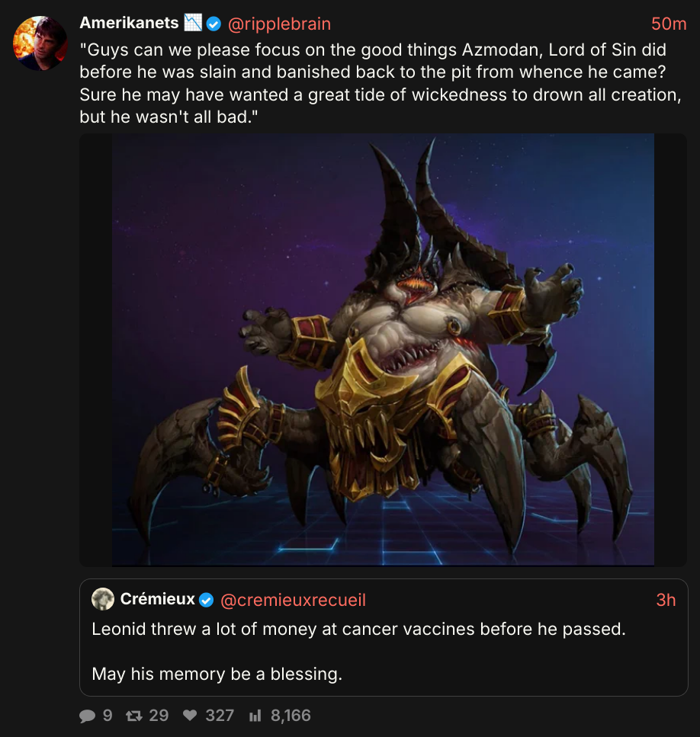Open the 50m timestamp link
Viewport: 700px width, 737px height.
coord(669,24)
